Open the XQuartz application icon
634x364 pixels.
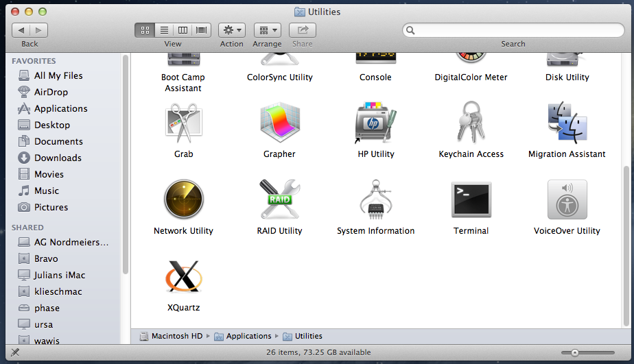183,277
